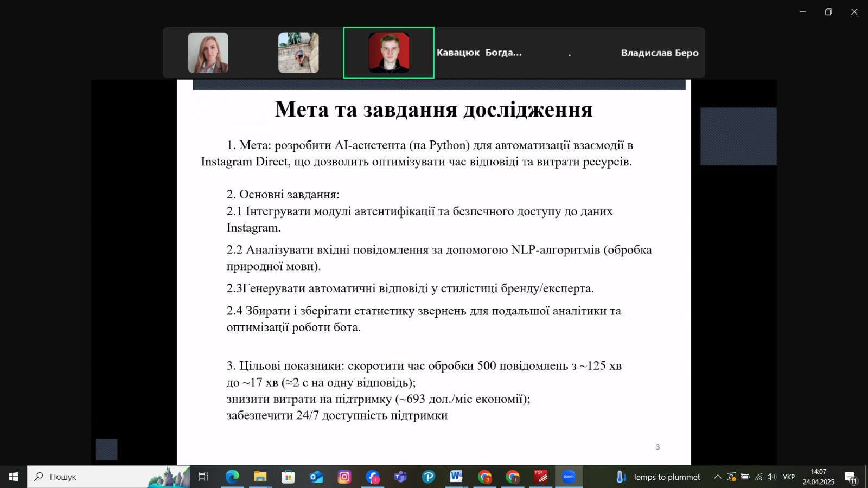This screenshot has height=488, width=868.
Task: Open the blue P app icon on taskbar
Action: click(429, 477)
